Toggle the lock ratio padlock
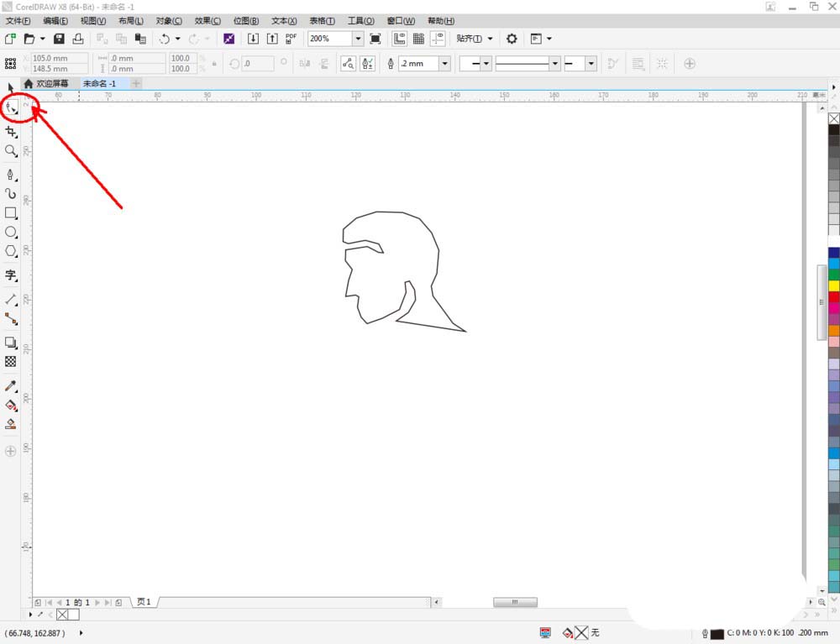 click(214, 64)
